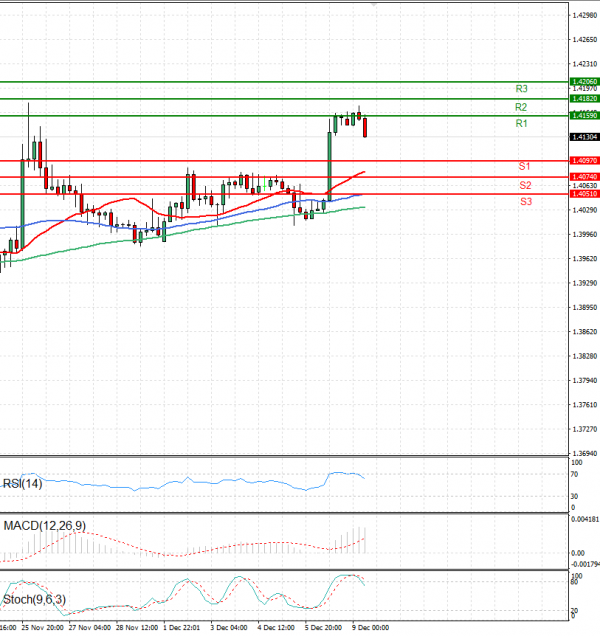Click the 1.42650 price scale value

coord(585,40)
